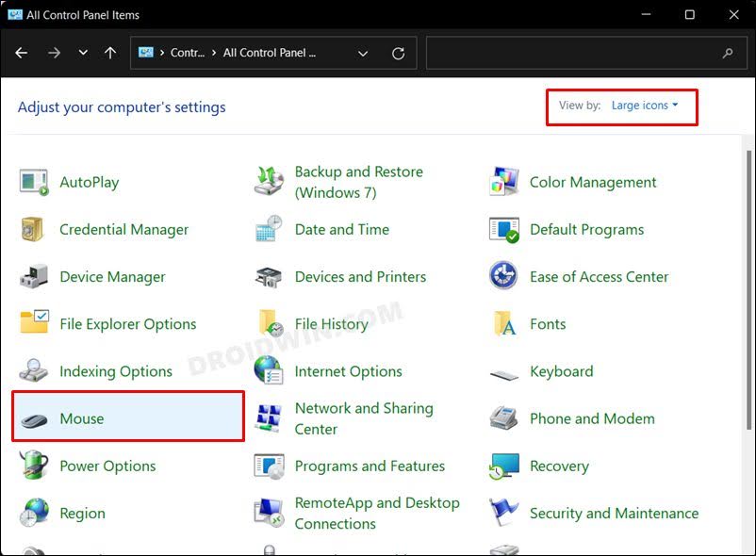Click the search magnifier icon

(728, 53)
